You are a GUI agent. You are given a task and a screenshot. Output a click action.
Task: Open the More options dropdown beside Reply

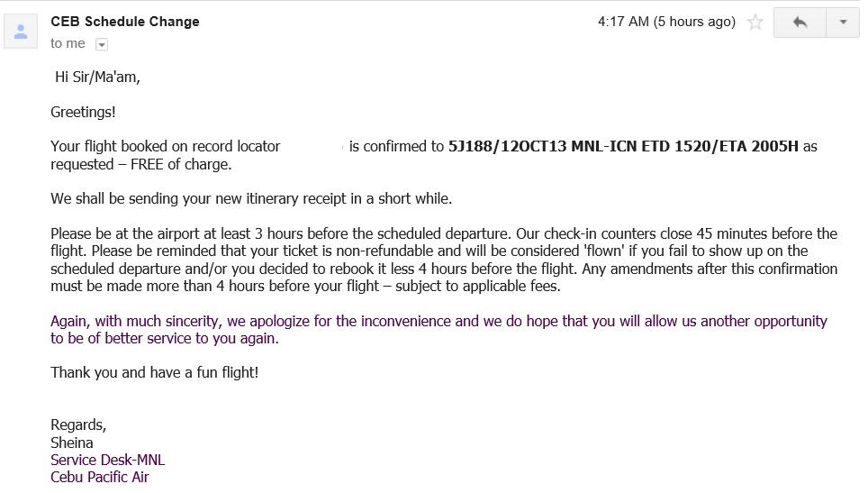[x=843, y=23]
